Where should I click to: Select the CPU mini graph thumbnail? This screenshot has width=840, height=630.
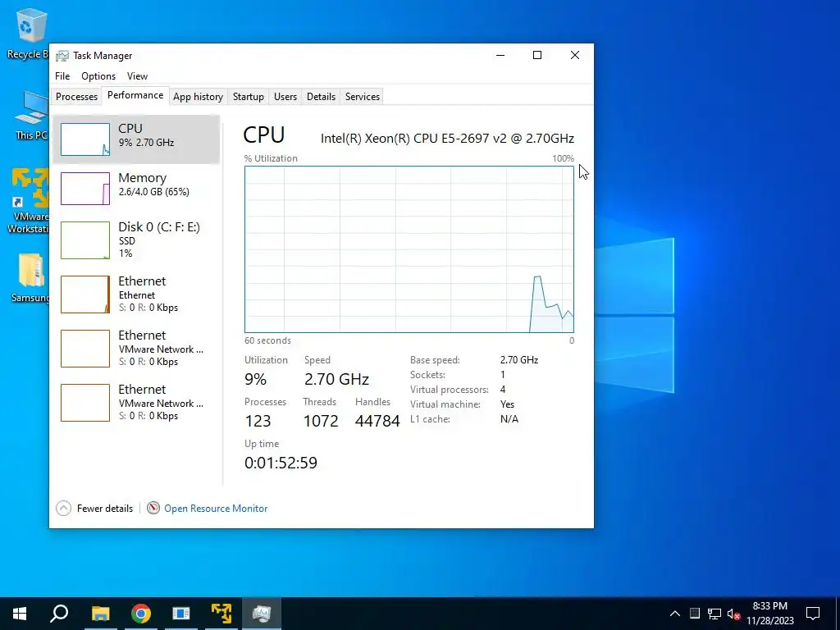(85, 139)
